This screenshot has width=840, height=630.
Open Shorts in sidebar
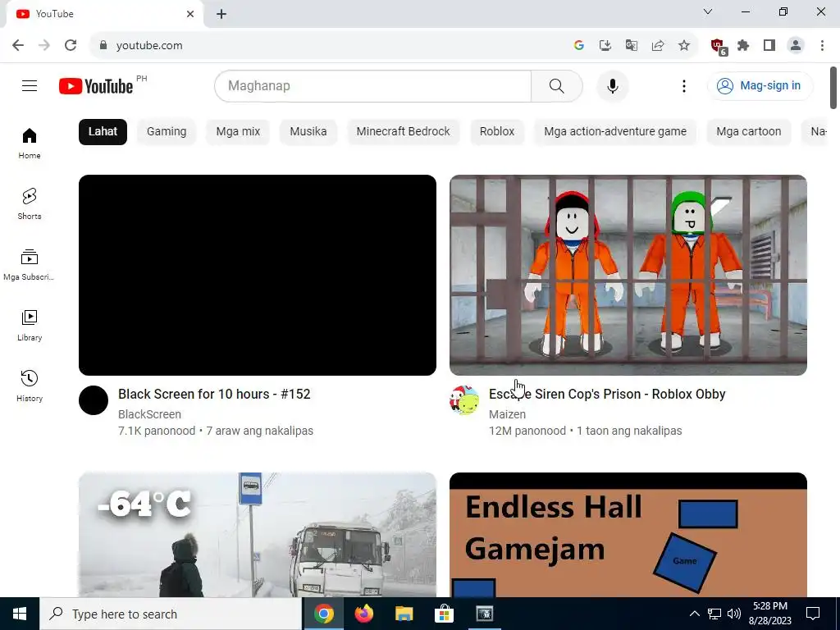click(x=30, y=204)
